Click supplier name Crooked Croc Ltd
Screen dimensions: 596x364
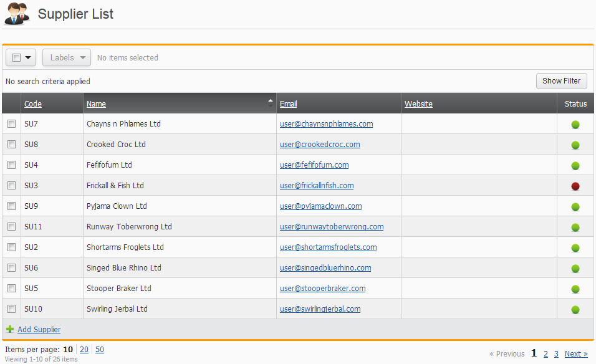coord(117,145)
